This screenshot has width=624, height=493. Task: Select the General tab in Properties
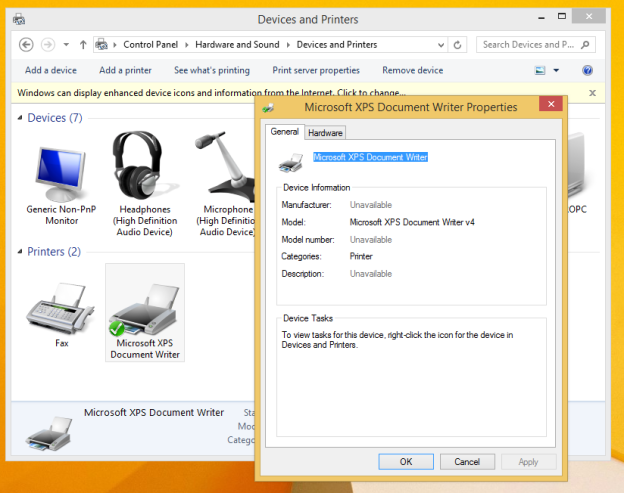(284, 132)
